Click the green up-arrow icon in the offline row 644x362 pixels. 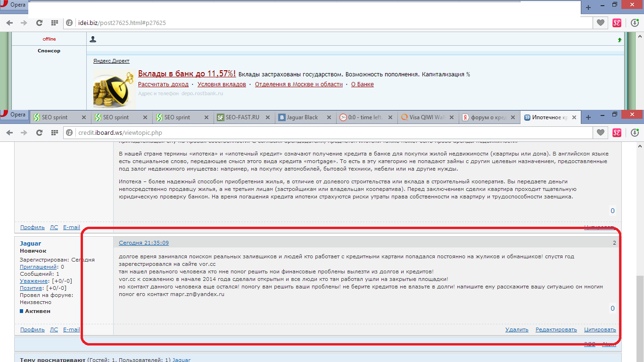pos(619,40)
